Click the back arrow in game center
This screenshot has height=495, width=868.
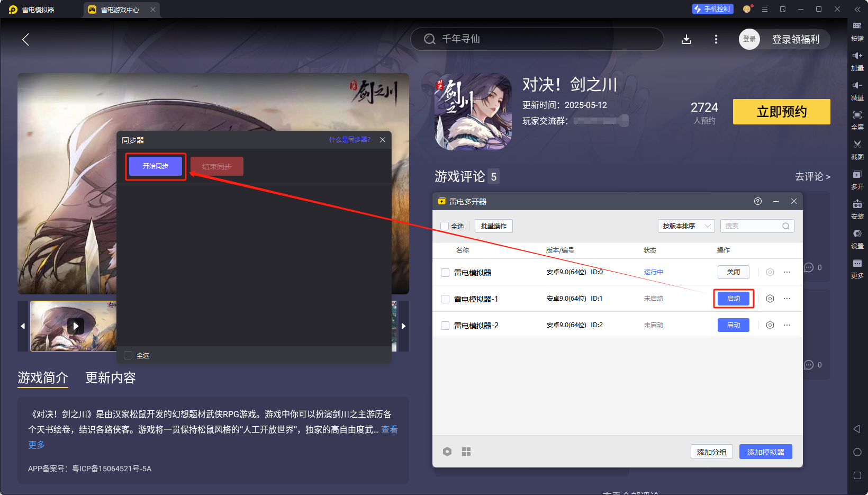[x=25, y=39]
